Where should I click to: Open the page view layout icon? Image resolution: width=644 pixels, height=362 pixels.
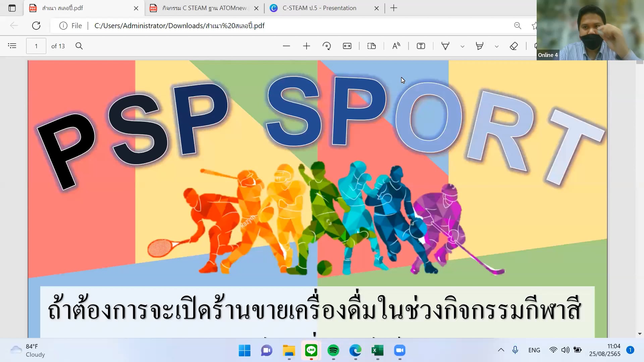click(x=371, y=46)
